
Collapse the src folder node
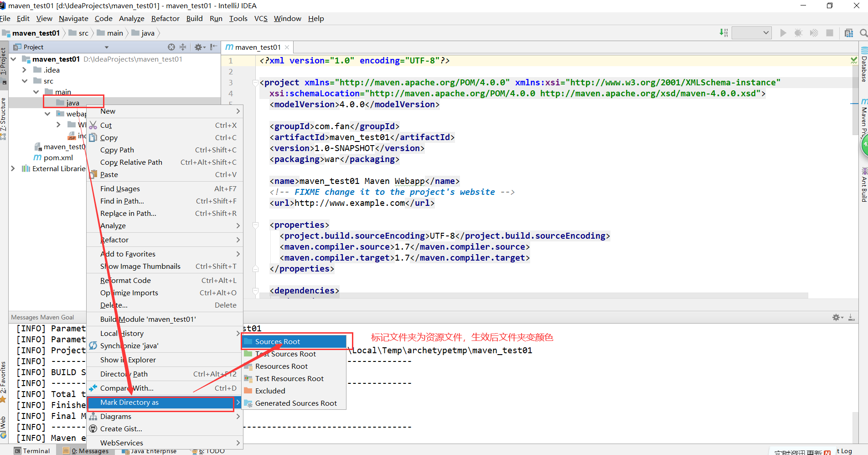(25, 81)
